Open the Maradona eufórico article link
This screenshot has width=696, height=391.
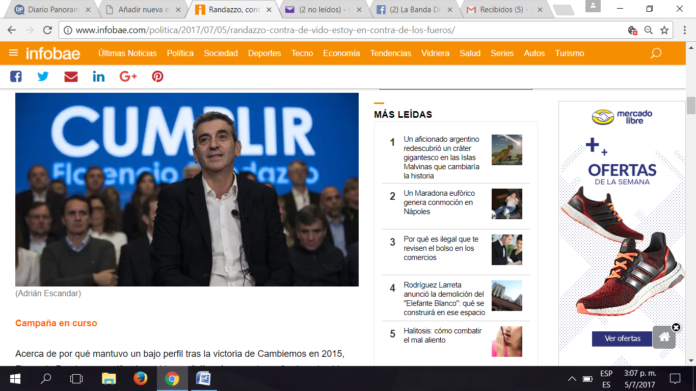(439, 202)
